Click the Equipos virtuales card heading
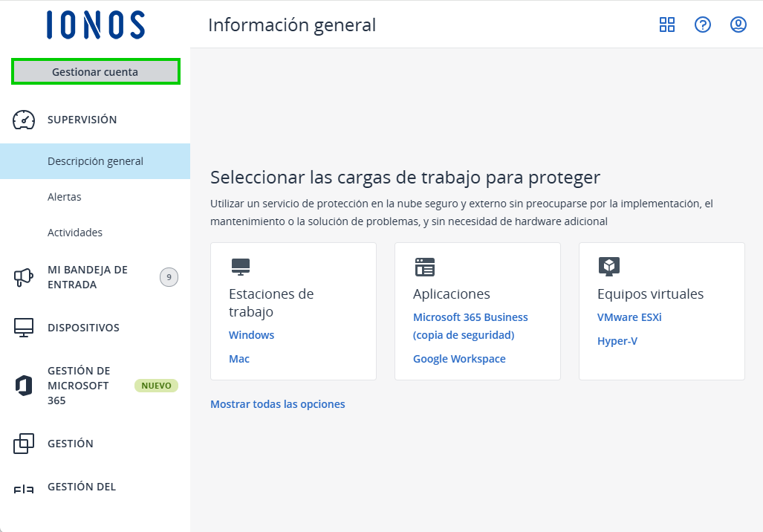 coord(650,294)
